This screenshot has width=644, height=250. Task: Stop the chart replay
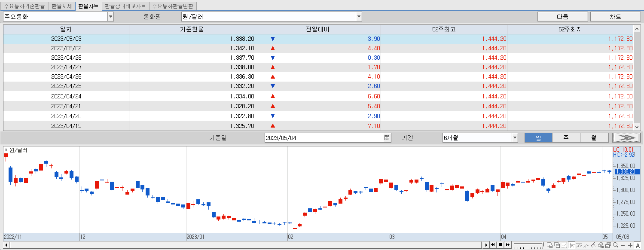tap(500, 245)
